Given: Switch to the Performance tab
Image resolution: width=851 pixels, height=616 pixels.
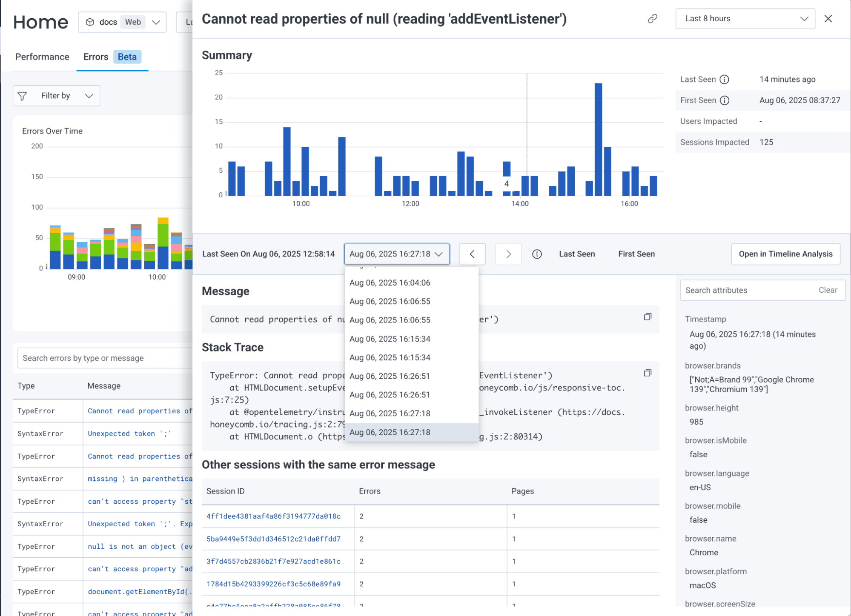Looking at the screenshot, I should (x=42, y=57).
